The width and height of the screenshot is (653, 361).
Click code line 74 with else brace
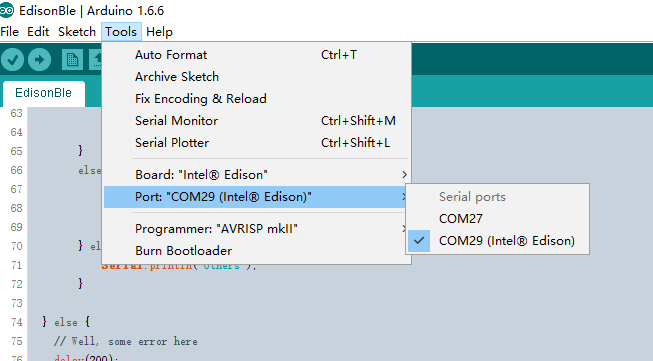66,322
